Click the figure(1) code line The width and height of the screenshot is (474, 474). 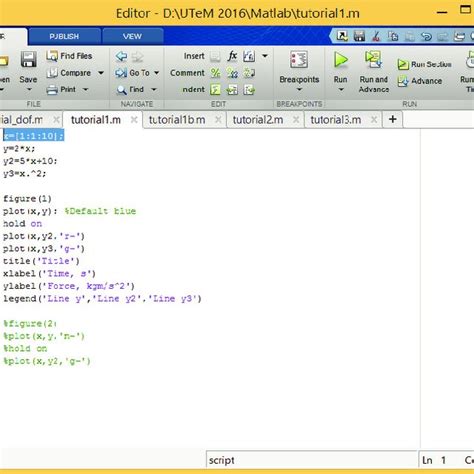pyautogui.click(x=27, y=199)
